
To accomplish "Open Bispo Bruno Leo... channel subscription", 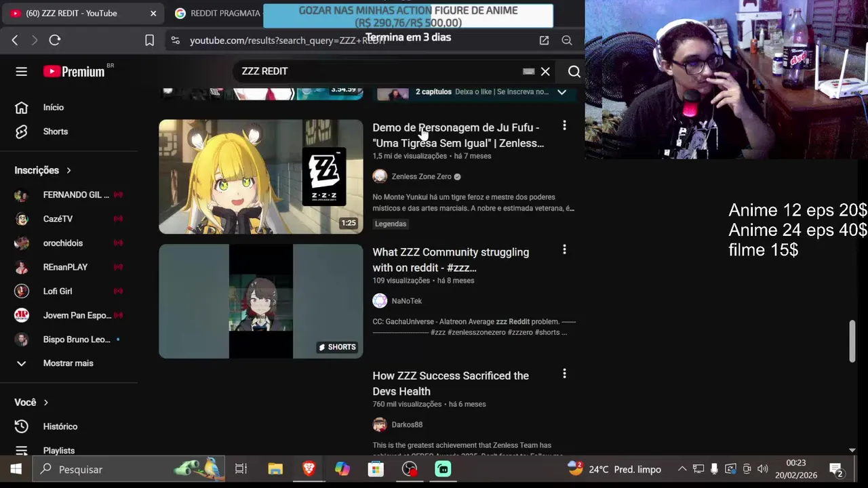I will 69,339.
